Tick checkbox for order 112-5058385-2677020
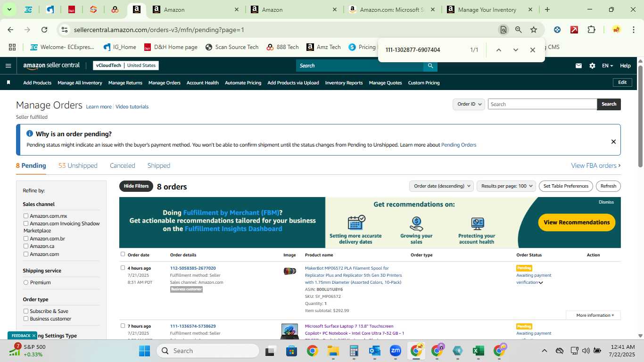644x362 pixels. click(123, 268)
